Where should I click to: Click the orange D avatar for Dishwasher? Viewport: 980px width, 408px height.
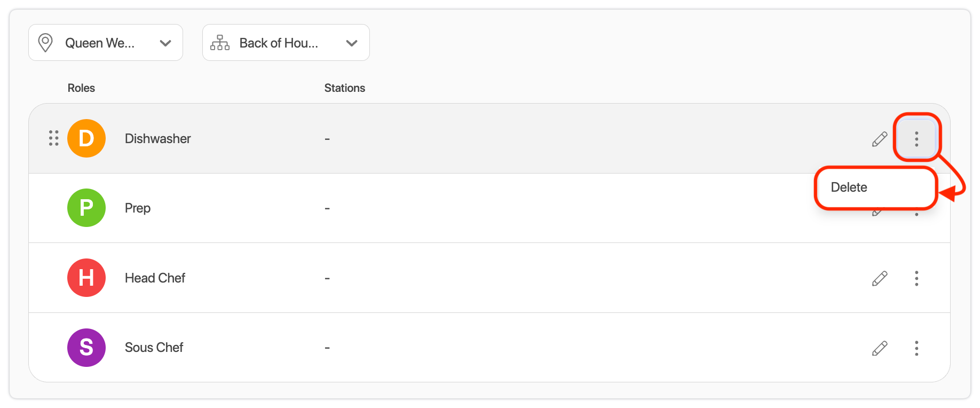pos(86,138)
